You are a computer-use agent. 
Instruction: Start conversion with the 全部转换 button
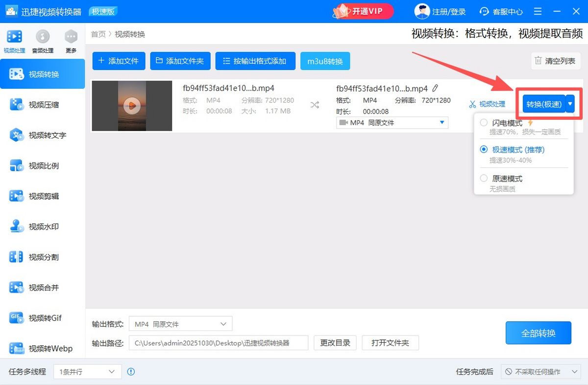click(538, 333)
